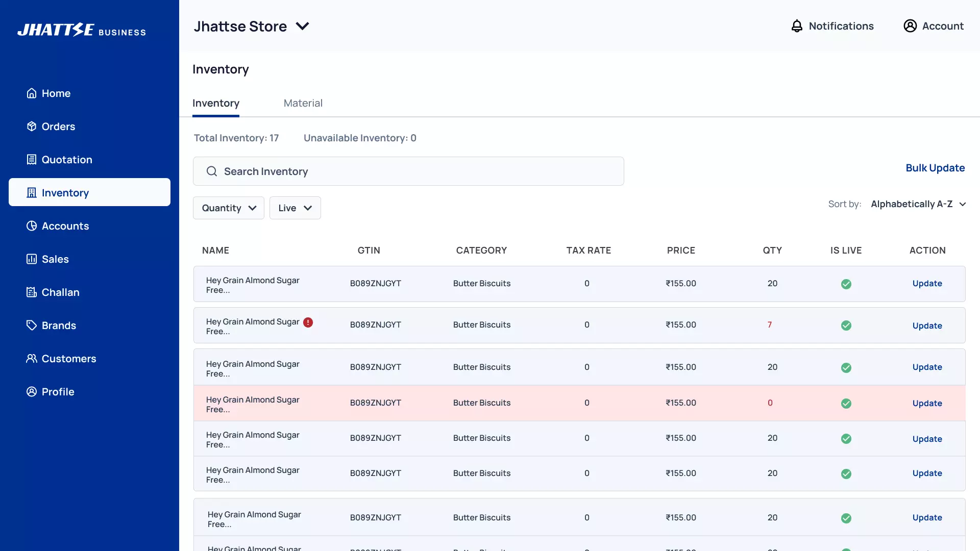The image size is (980, 551).
Task: Open Customers via the sidebar icon
Action: coord(32,358)
